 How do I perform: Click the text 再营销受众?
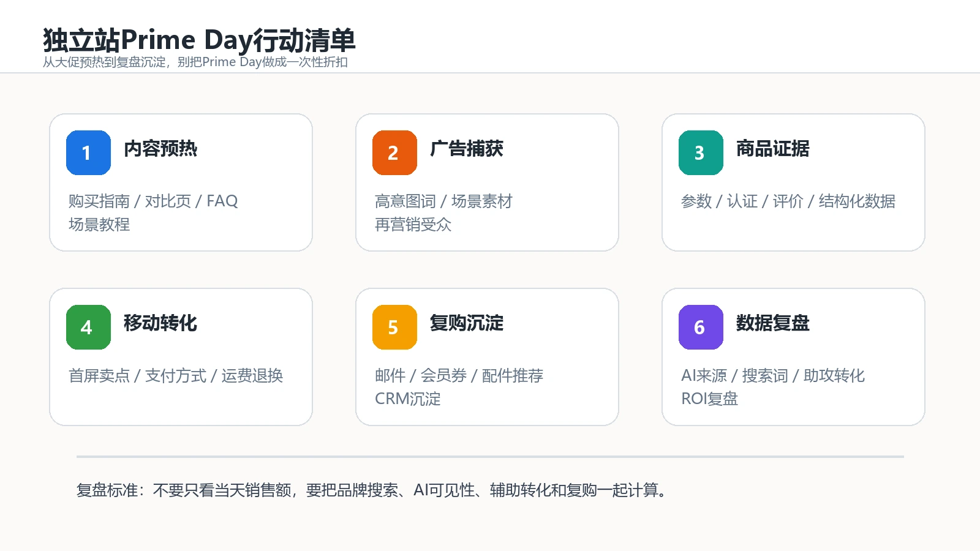[x=413, y=225]
